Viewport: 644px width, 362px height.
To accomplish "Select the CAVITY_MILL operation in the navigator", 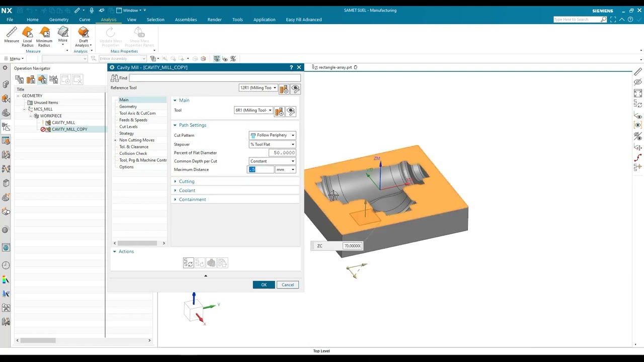I will click(63, 123).
